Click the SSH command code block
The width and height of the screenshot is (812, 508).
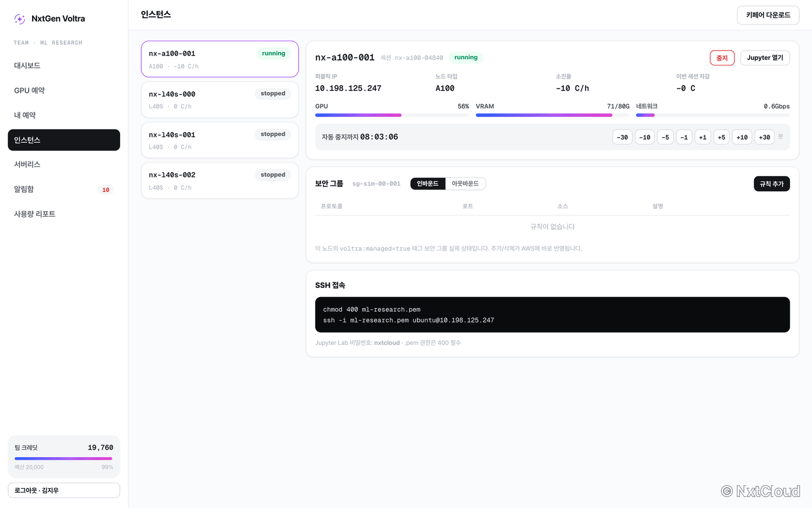tap(552, 315)
